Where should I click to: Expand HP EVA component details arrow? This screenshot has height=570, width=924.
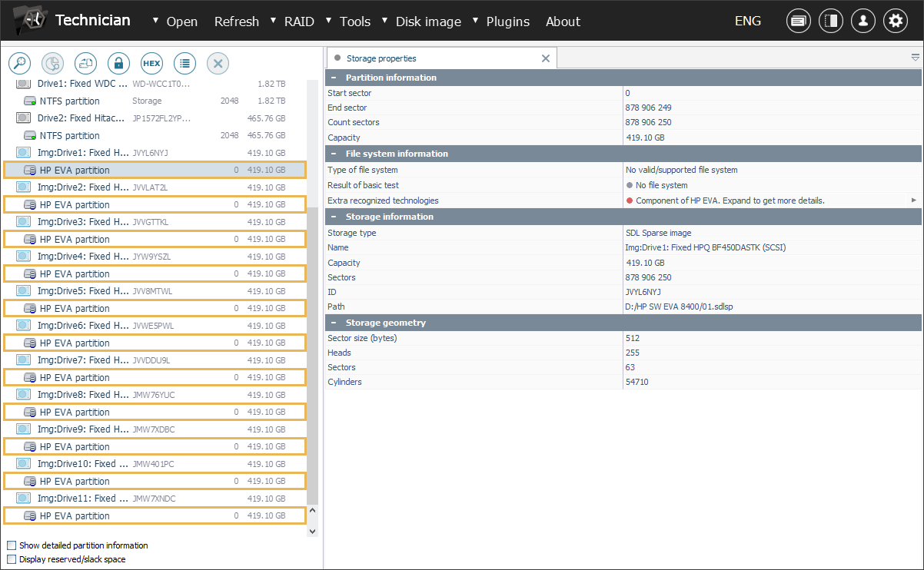tap(914, 200)
